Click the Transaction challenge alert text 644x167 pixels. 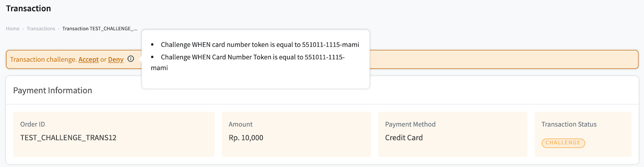point(43,60)
